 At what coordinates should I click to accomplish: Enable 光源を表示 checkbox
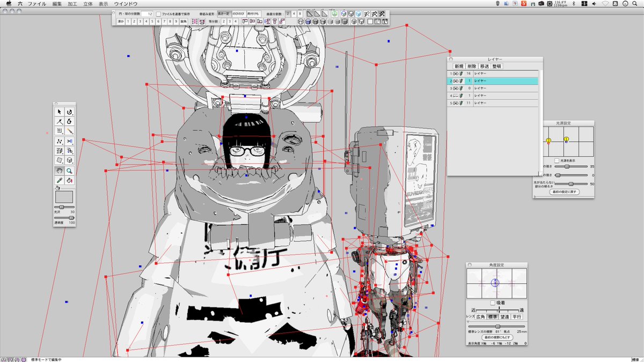point(558,160)
